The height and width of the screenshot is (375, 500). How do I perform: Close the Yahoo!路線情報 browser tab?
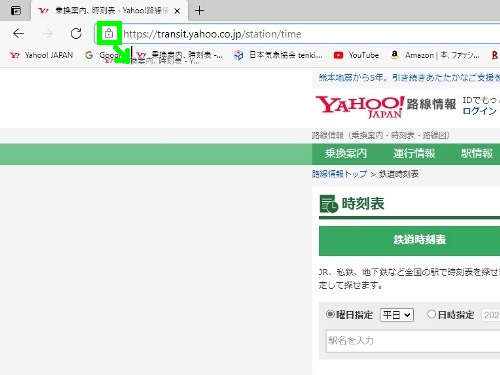177,11
